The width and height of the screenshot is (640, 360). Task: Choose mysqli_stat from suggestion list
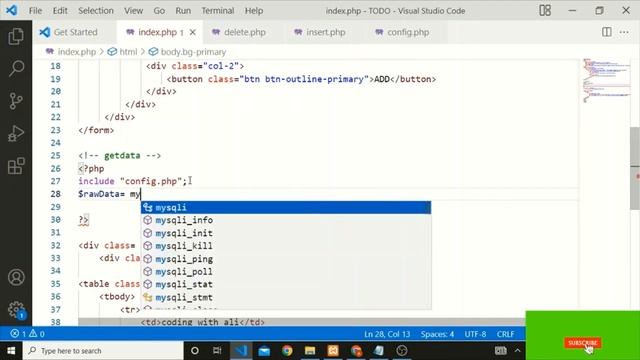pos(286,284)
